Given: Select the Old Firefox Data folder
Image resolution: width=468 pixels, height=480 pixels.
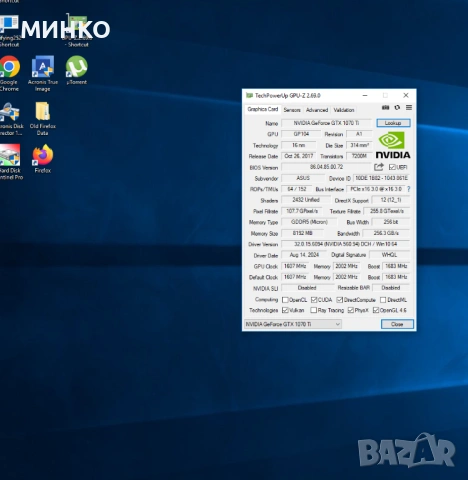Looking at the screenshot, I should 43,118.
